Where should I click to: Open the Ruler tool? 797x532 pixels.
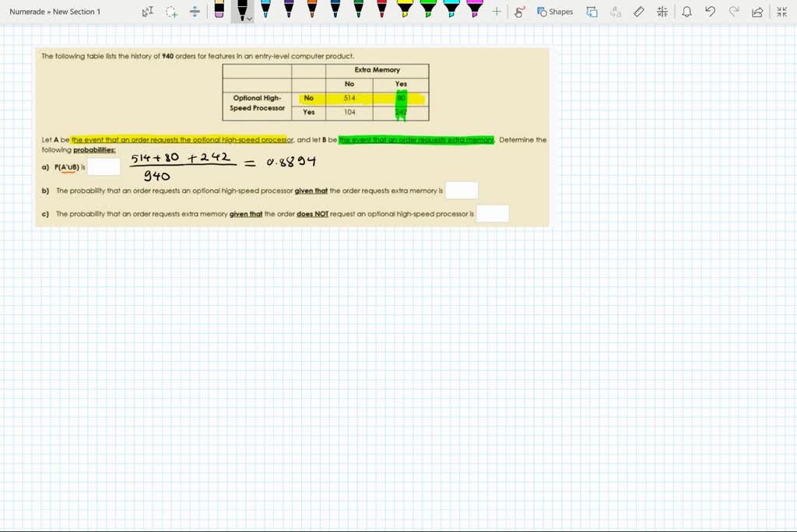638,12
